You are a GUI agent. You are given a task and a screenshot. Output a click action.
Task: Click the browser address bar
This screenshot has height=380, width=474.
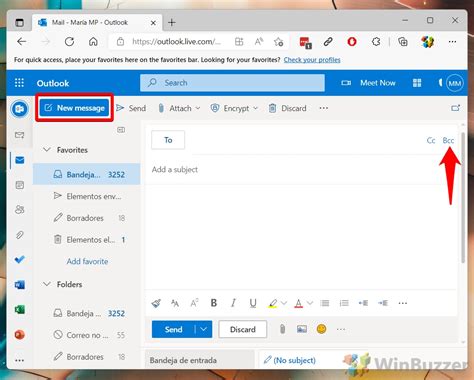click(x=176, y=42)
